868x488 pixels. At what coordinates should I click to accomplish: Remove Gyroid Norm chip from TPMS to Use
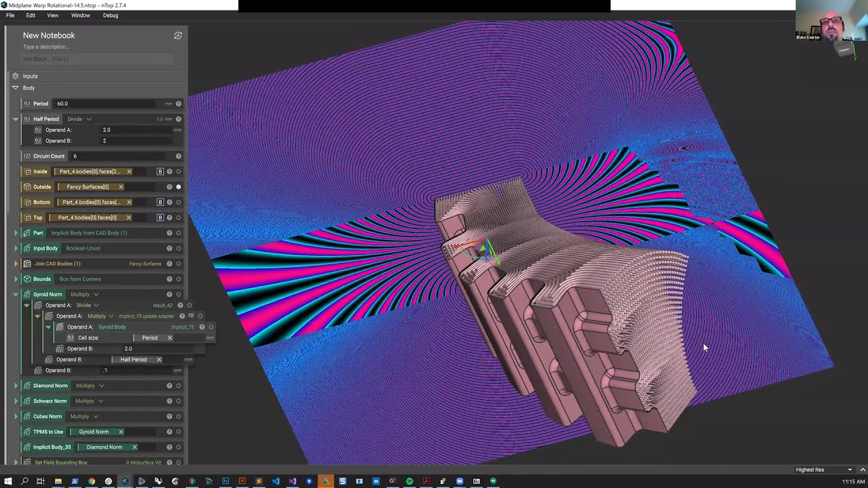point(121,432)
